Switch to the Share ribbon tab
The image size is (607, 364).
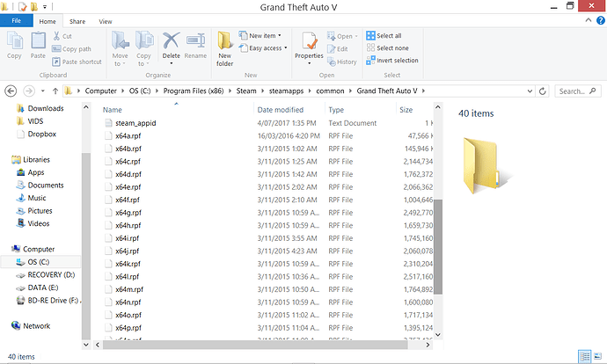77,21
